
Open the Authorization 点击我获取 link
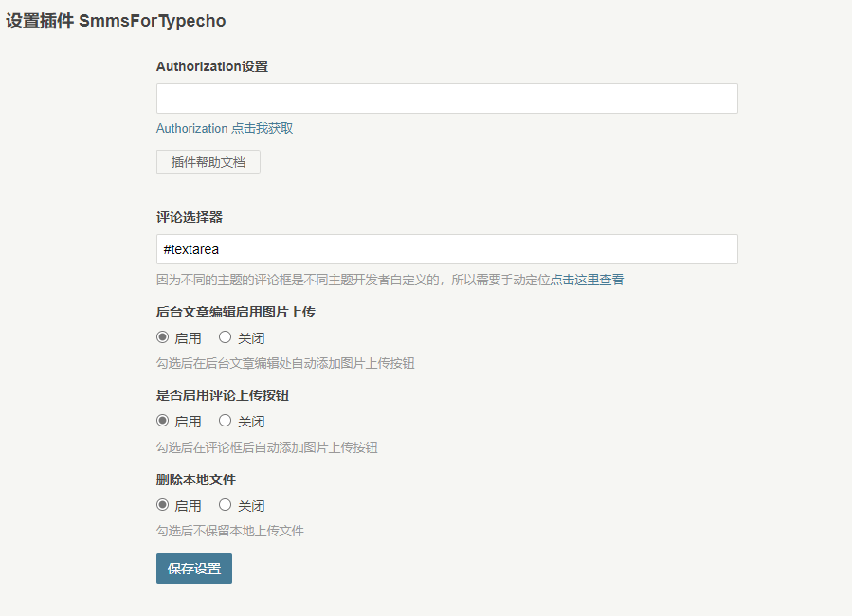point(225,128)
